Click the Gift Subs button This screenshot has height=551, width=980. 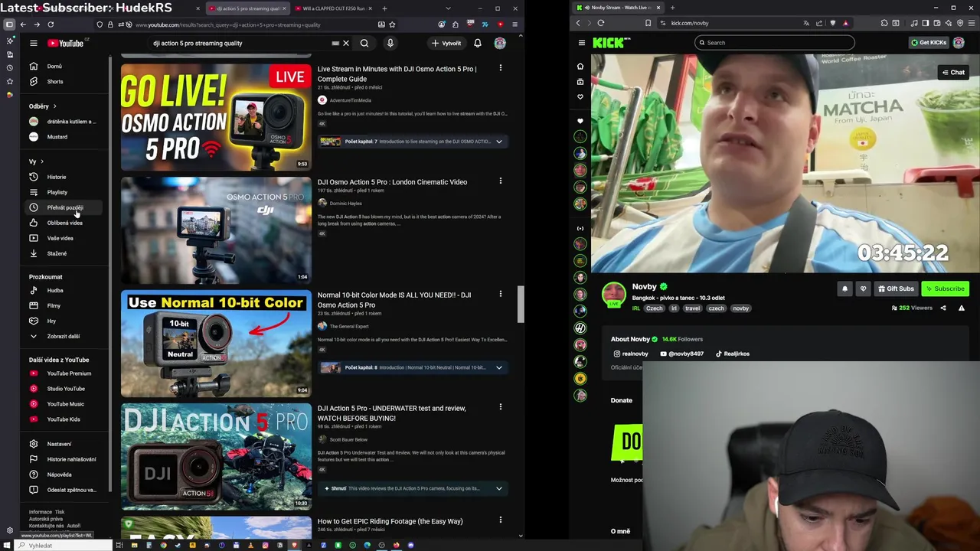896,289
